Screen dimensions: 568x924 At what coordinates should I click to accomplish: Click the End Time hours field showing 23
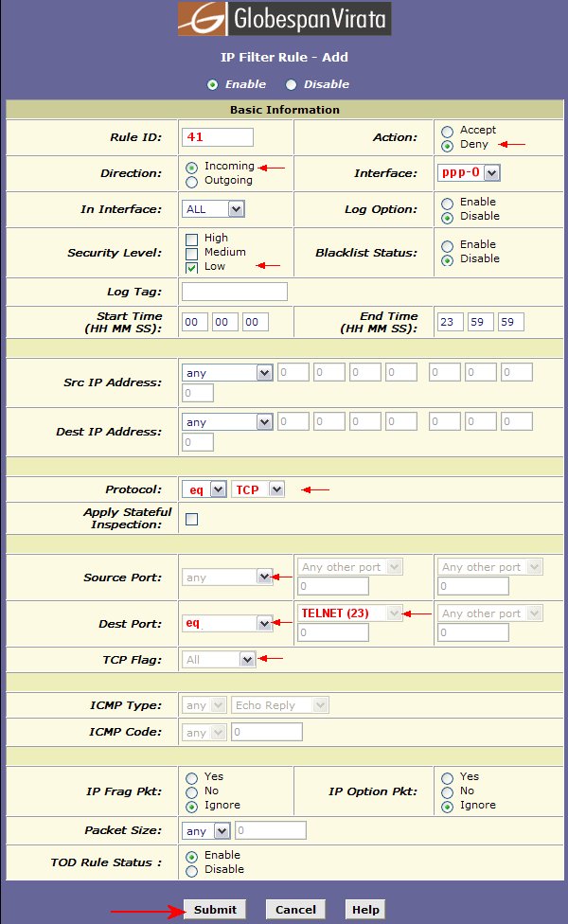tap(451, 322)
